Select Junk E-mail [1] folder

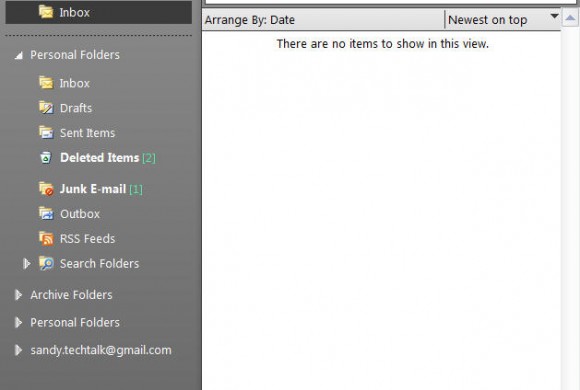coord(101,189)
